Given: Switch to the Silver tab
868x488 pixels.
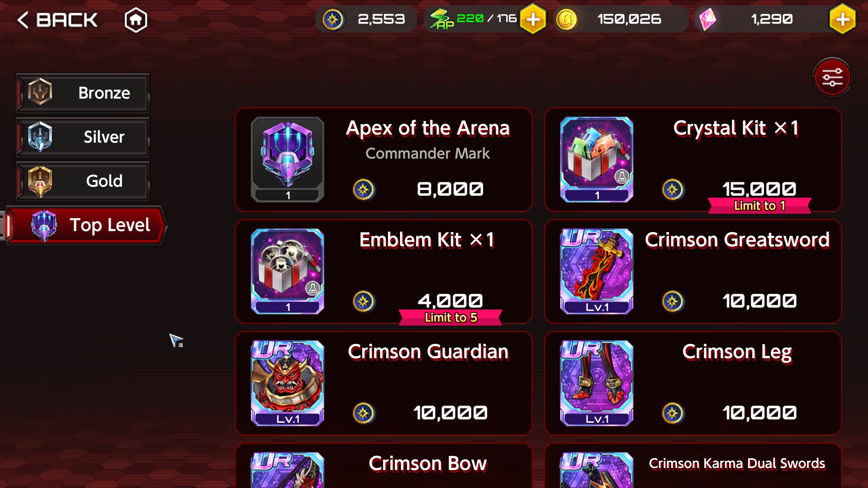Looking at the screenshot, I should coord(82,137).
